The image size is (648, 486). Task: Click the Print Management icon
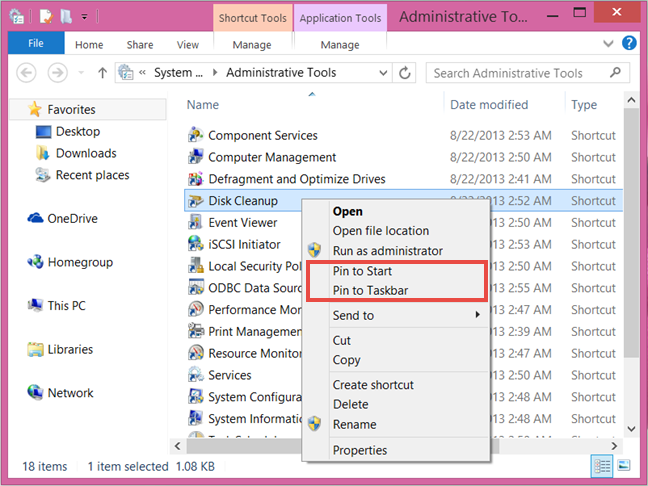click(195, 331)
